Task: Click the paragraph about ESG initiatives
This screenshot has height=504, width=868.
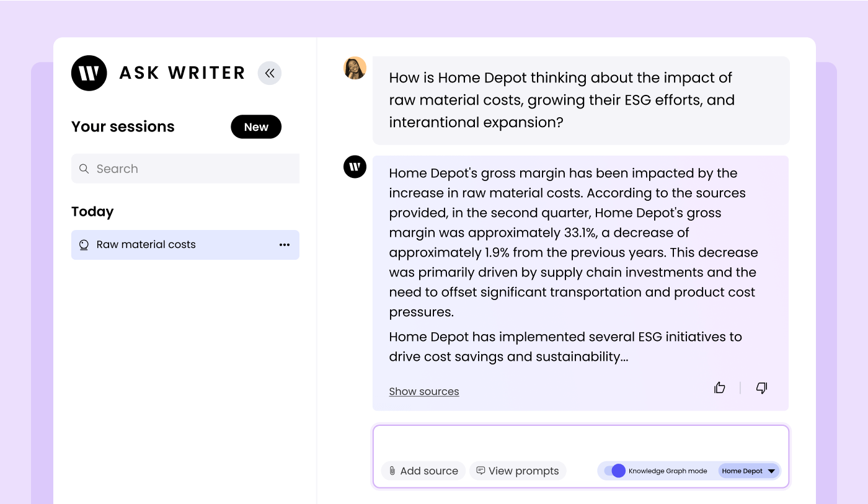Action: (x=565, y=347)
